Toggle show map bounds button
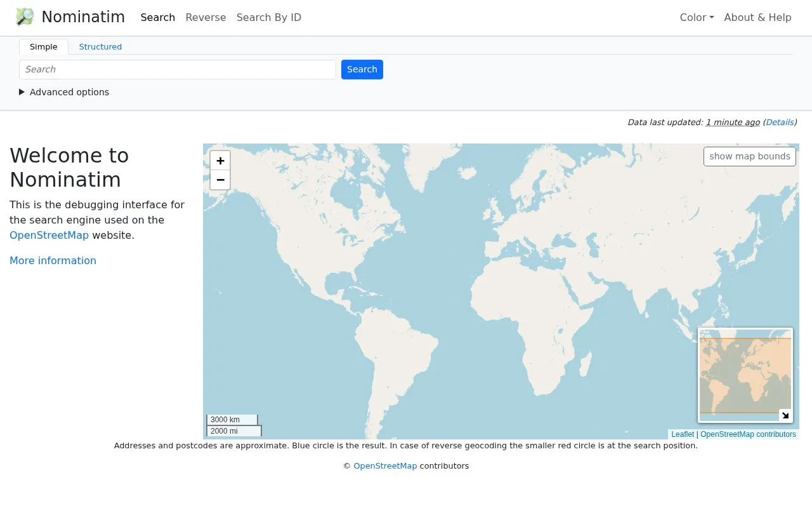Image resolution: width=812 pixels, height=508 pixels. tap(750, 156)
